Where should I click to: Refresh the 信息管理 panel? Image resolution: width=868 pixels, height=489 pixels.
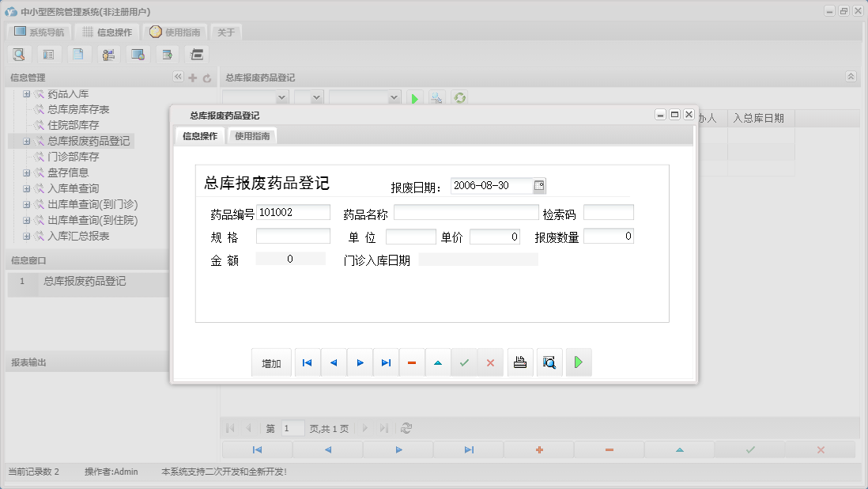[206, 78]
